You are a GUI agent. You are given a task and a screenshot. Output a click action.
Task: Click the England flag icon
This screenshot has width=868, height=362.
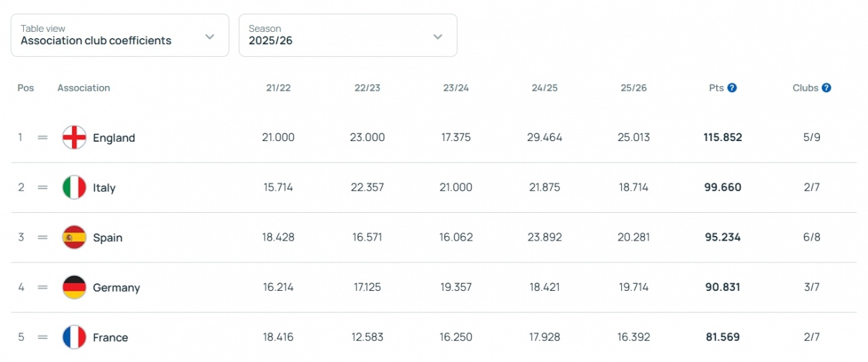coord(74,138)
